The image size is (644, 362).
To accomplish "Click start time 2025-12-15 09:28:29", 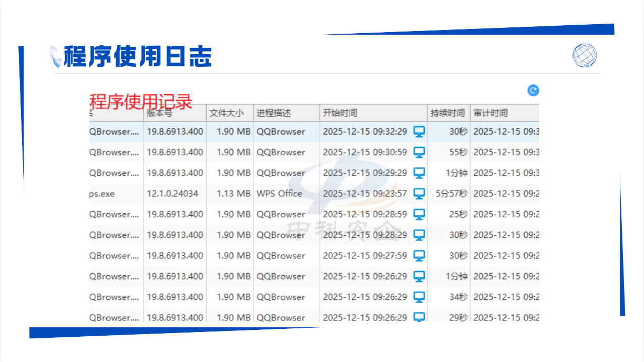I will coord(365,235).
